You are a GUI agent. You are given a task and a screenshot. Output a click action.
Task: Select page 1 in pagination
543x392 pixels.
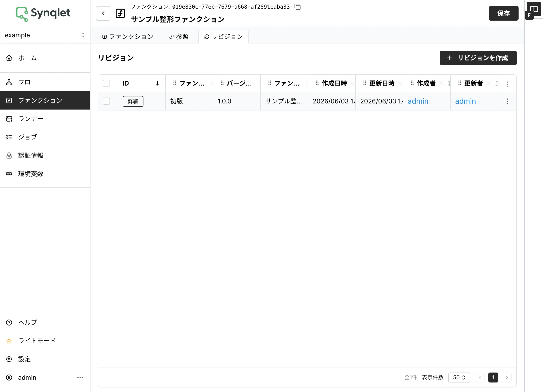pyautogui.click(x=493, y=377)
